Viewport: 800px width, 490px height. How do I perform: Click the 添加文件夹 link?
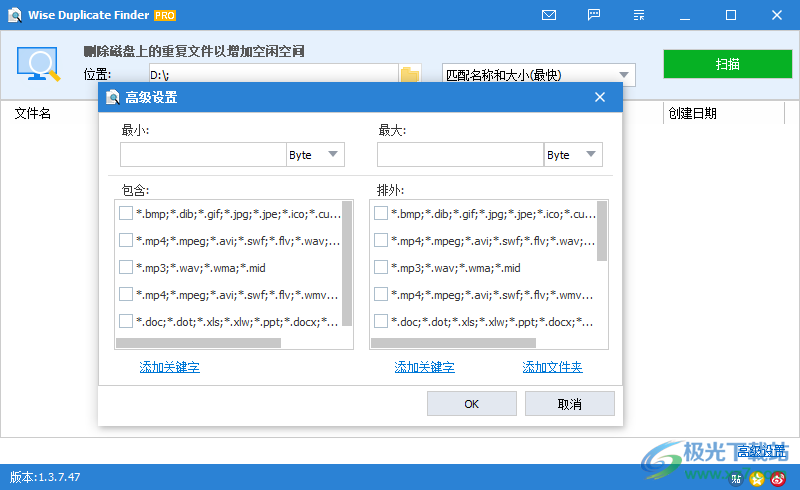553,367
